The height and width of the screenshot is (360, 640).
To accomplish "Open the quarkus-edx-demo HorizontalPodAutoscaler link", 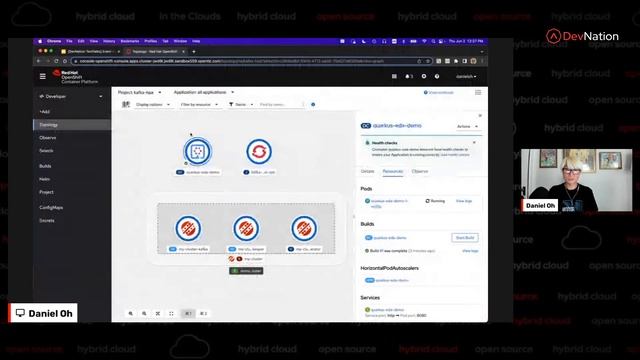I will [392, 280].
